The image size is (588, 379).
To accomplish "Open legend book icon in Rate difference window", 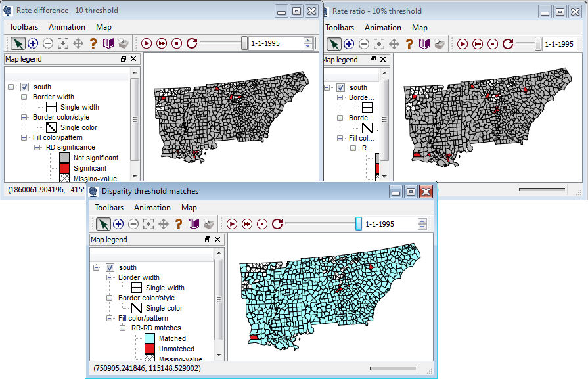I will 108,43.
